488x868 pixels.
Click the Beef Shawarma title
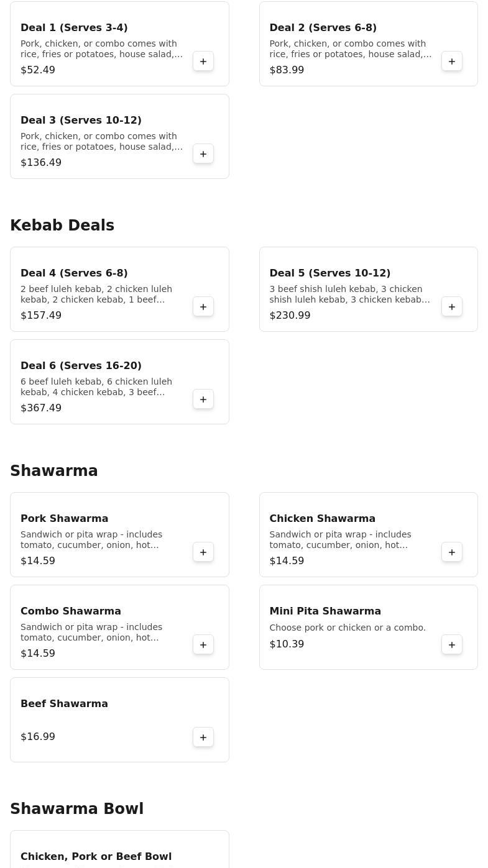pyautogui.click(x=64, y=704)
